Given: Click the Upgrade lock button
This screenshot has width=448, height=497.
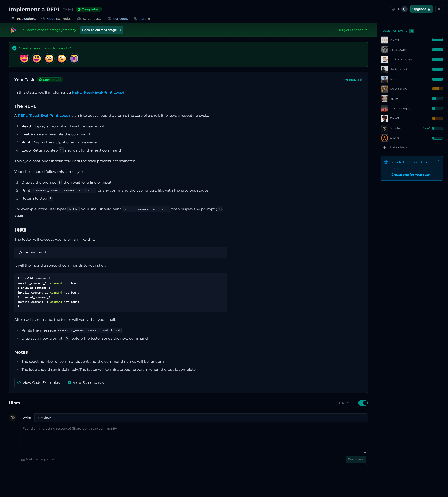Looking at the screenshot, I should coord(421,9).
